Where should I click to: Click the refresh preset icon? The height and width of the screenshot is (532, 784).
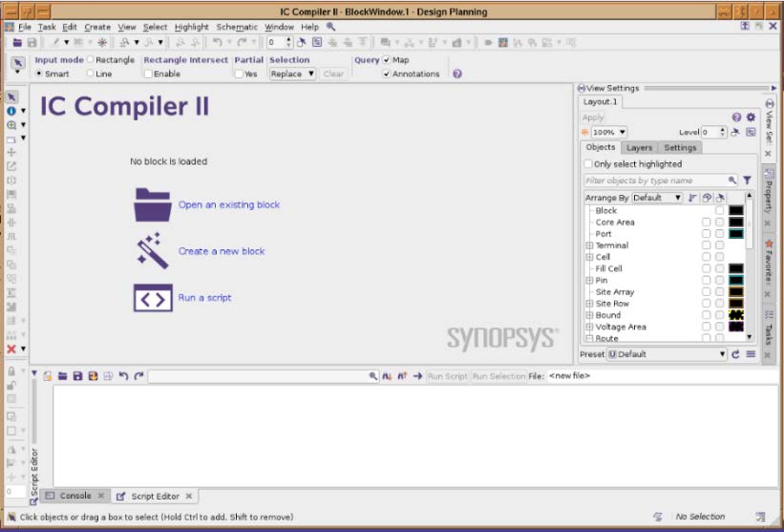tap(735, 354)
